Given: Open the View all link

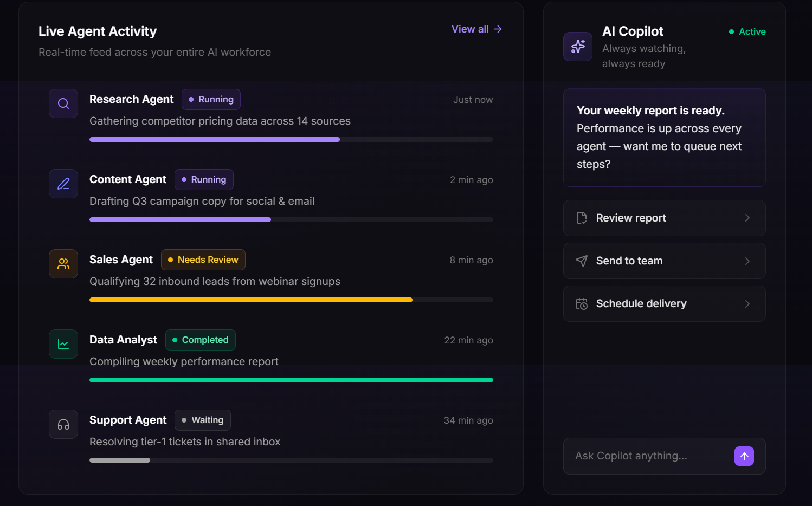Looking at the screenshot, I should click(477, 29).
